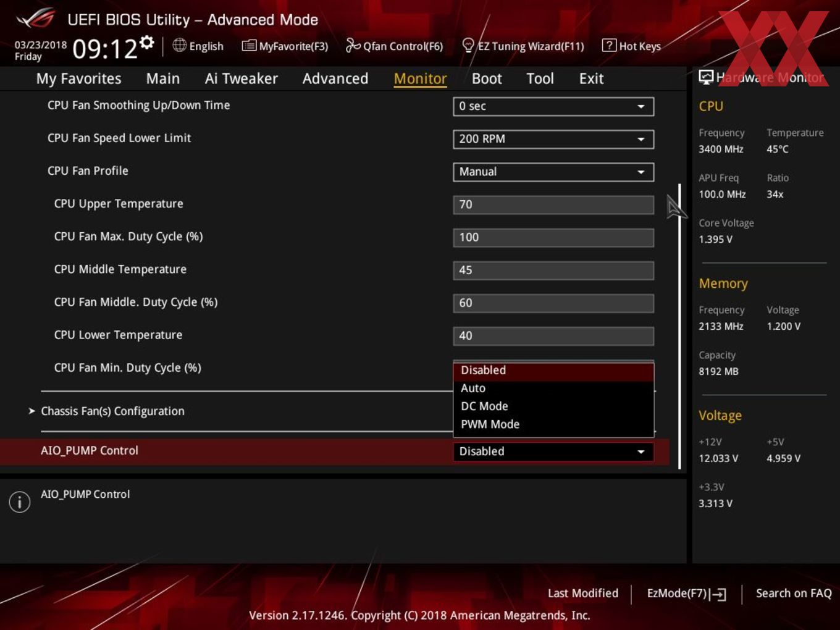840x630 pixels.
Task: Switch to My Favorites tab
Action: pyautogui.click(x=78, y=79)
